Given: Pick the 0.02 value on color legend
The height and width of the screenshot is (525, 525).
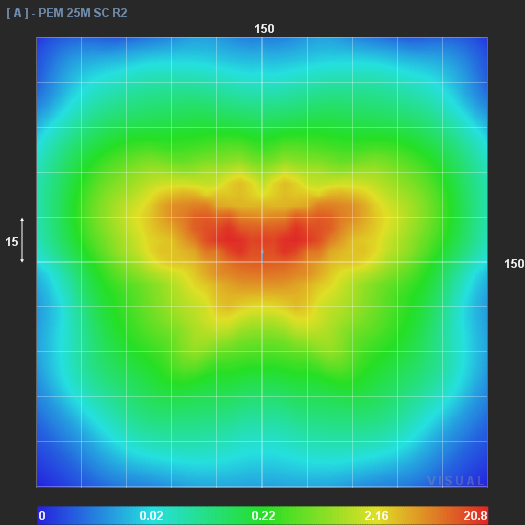Looking at the screenshot, I should (151, 515).
